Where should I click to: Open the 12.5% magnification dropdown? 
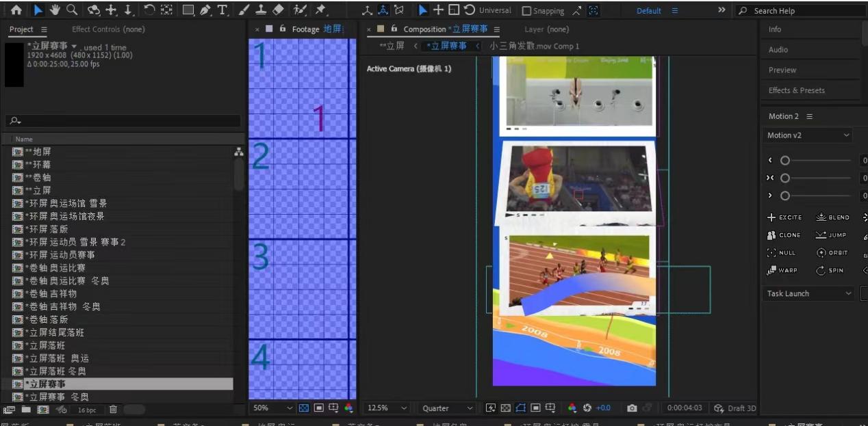pos(387,408)
